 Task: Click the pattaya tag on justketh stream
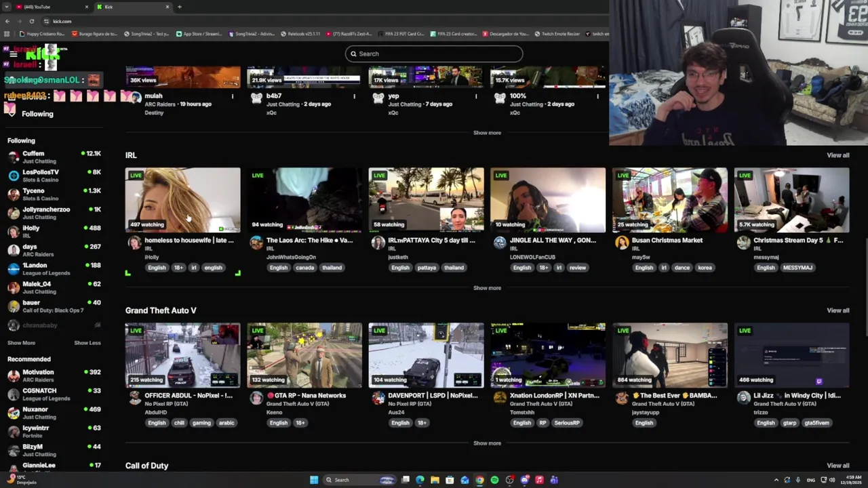coord(427,268)
